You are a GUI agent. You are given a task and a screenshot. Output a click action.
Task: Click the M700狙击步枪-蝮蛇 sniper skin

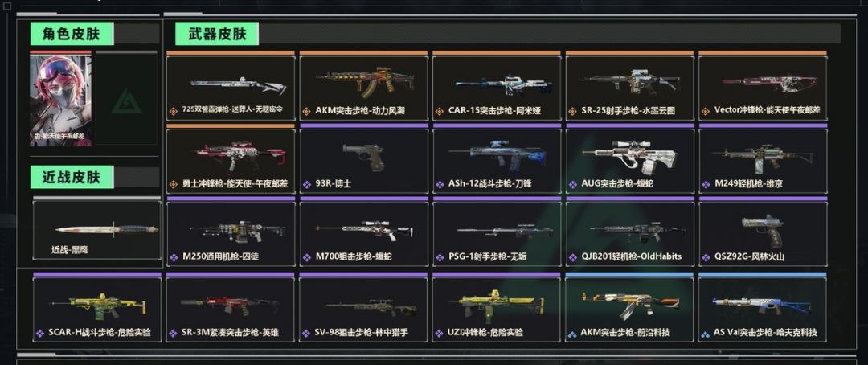(364, 232)
